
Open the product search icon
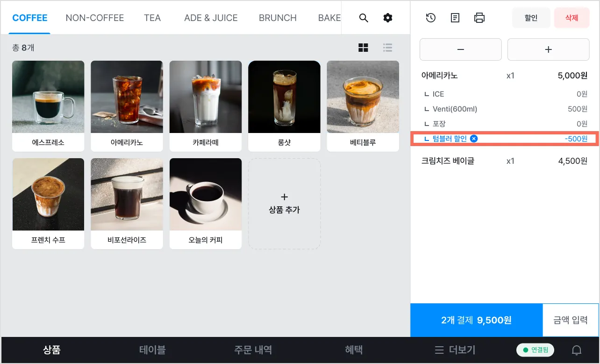coord(364,18)
